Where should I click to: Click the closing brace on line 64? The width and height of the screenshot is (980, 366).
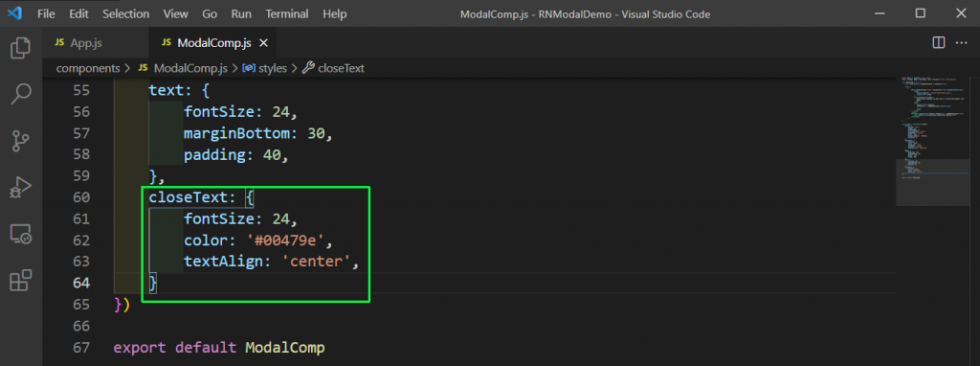(x=152, y=283)
